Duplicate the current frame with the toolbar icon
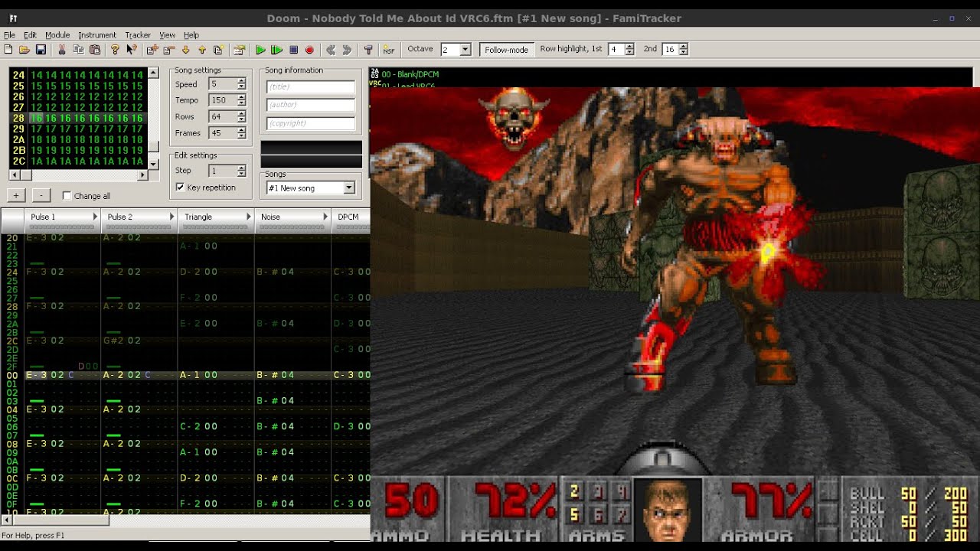980x551 pixels. (218, 50)
